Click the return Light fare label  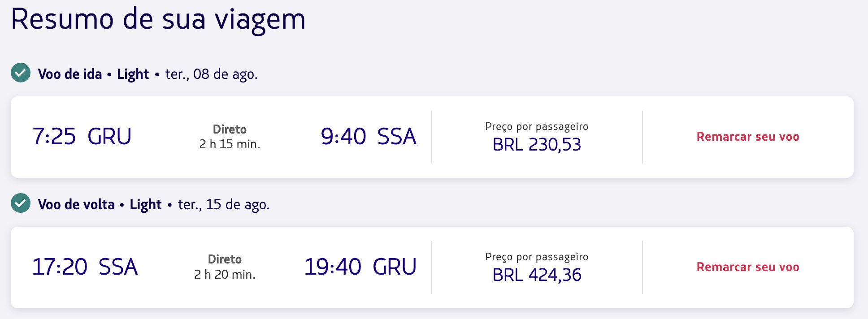[x=146, y=204]
